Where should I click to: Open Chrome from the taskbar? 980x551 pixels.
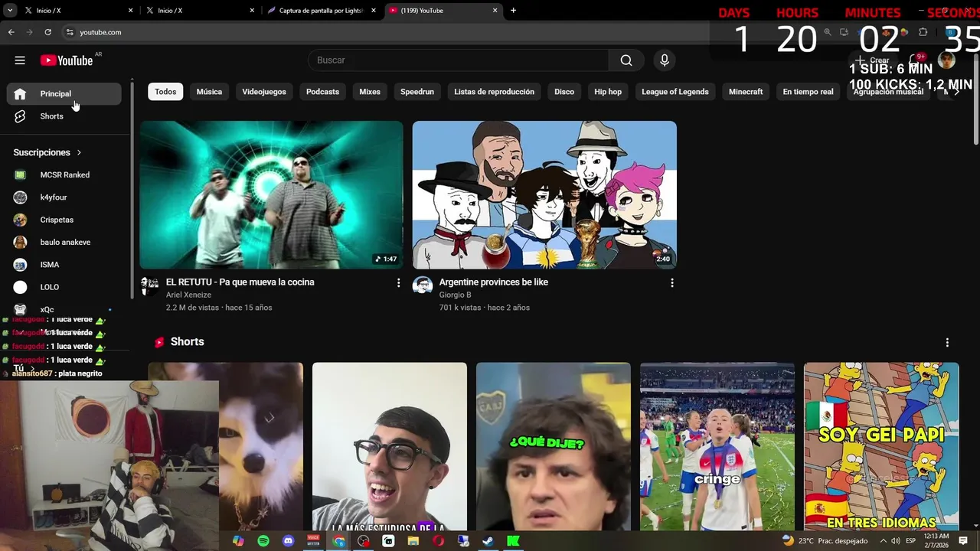[338, 541]
